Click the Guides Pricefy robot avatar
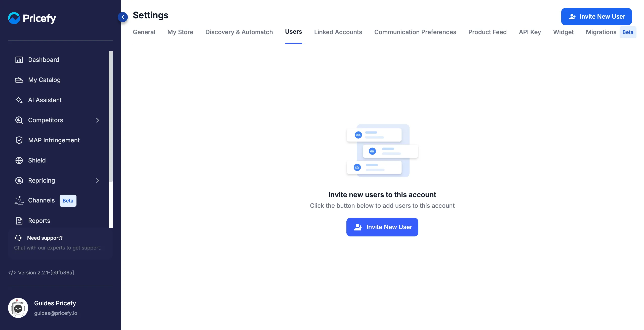Screen dimensions: 644x330 18,308
